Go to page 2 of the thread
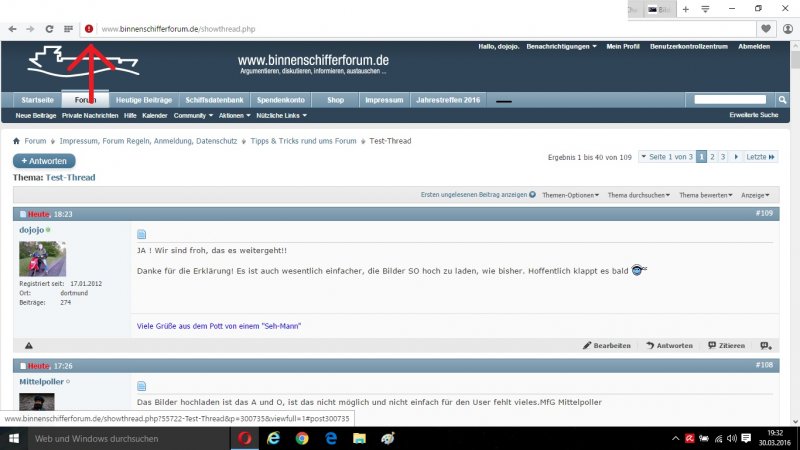The height and width of the screenshot is (450, 800). (x=712, y=157)
